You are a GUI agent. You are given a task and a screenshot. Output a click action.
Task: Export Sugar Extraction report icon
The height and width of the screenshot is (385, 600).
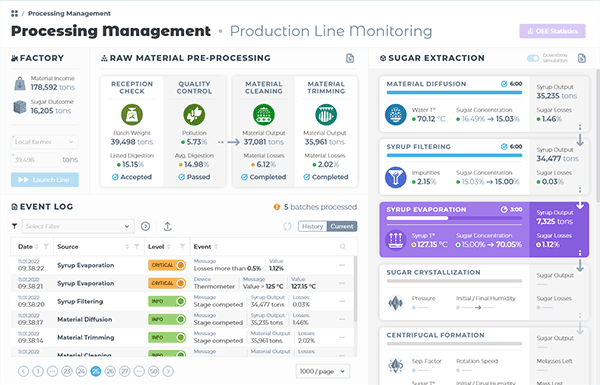(582, 58)
